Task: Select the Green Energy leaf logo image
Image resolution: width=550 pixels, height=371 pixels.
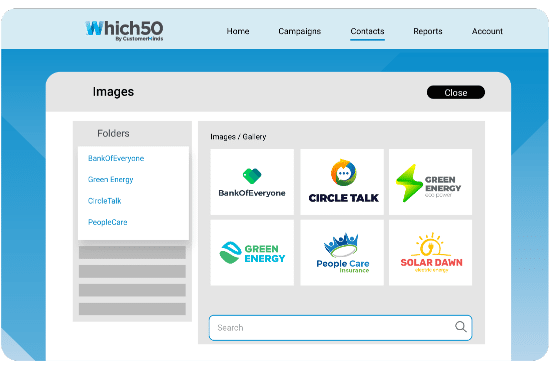Action: (x=252, y=253)
